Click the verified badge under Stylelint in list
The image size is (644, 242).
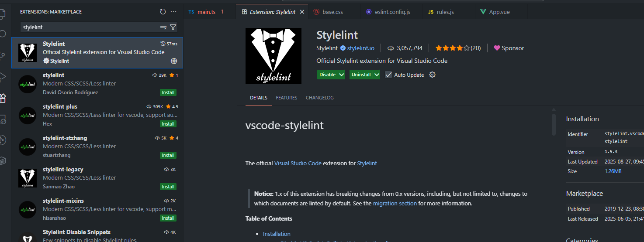(46, 61)
